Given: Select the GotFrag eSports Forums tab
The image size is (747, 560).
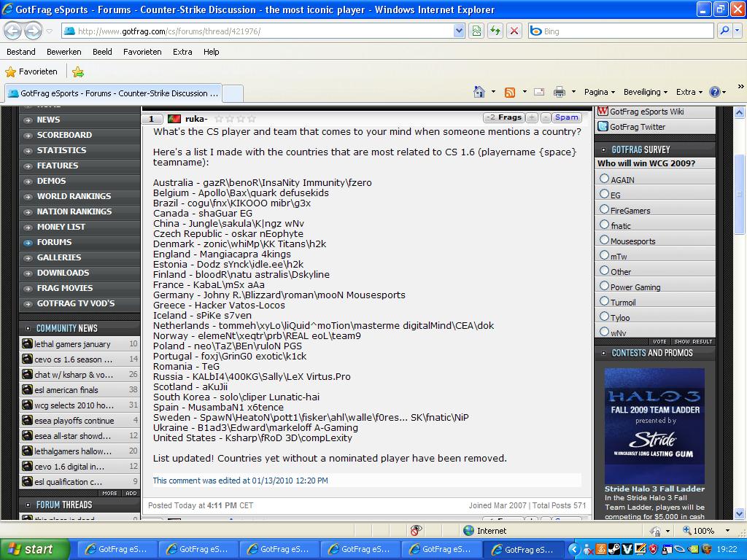Looking at the screenshot, I should pyautogui.click(x=113, y=93).
